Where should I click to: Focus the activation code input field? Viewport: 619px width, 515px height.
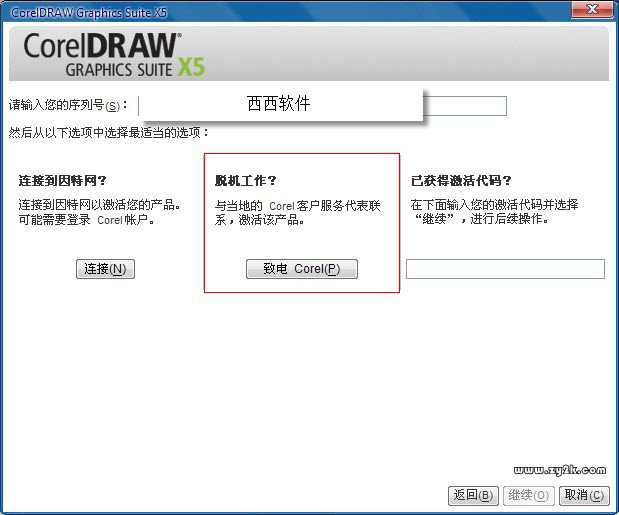click(x=505, y=269)
